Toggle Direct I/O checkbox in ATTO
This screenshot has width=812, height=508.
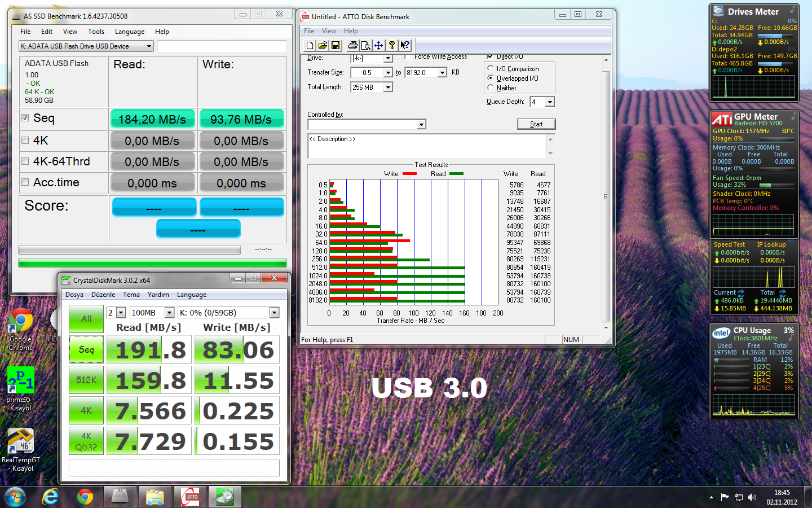(490, 56)
